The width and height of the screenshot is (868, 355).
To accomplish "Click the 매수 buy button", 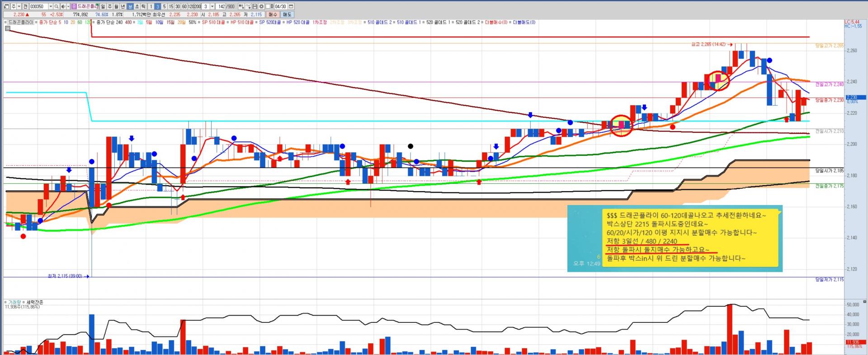I will (x=273, y=14).
